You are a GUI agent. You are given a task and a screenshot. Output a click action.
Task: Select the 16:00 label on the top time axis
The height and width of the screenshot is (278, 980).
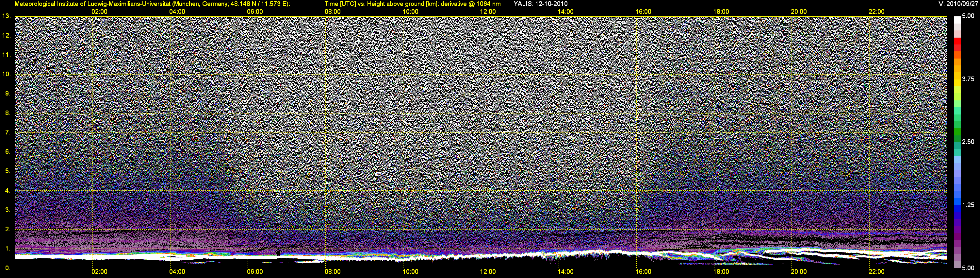point(643,12)
